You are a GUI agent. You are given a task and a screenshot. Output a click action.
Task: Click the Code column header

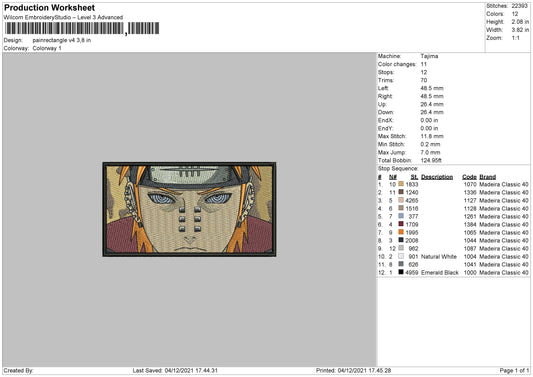coord(469,177)
